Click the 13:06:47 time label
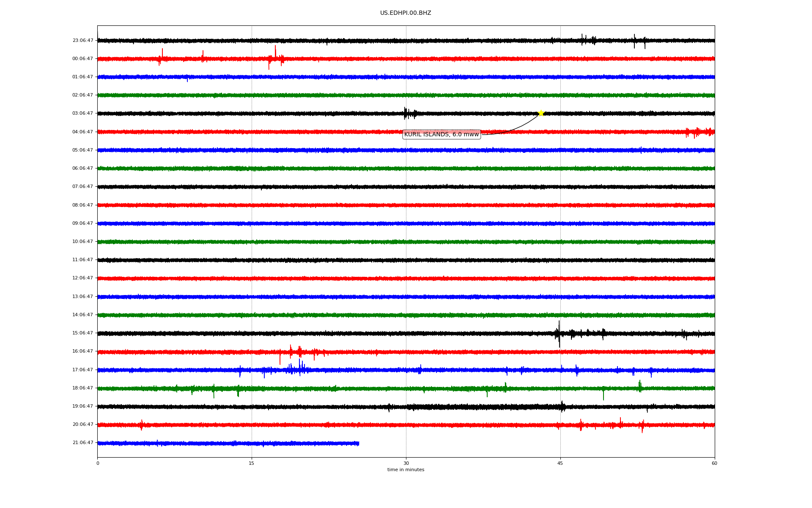 (83, 297)
